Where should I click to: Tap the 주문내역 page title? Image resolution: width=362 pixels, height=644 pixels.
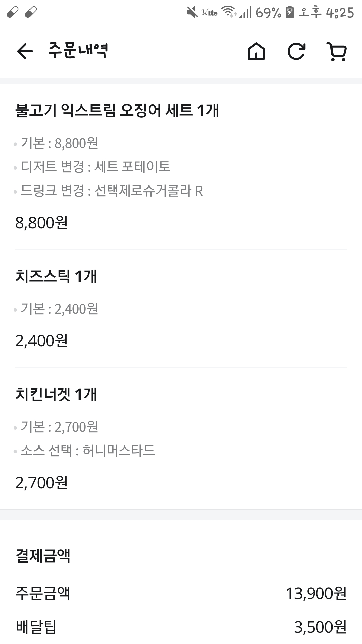pyautogui.click(x=78, y=51)
